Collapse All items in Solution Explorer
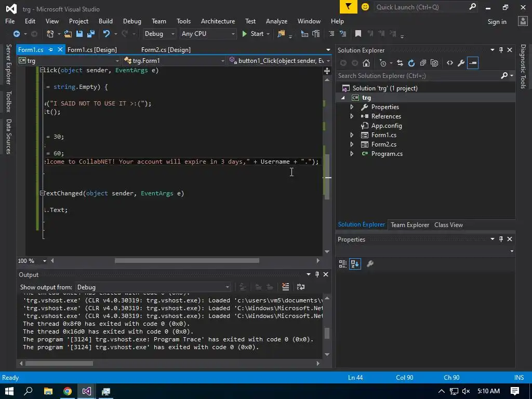The height and width of the screenshot is (399, 532). click(423, 63)
